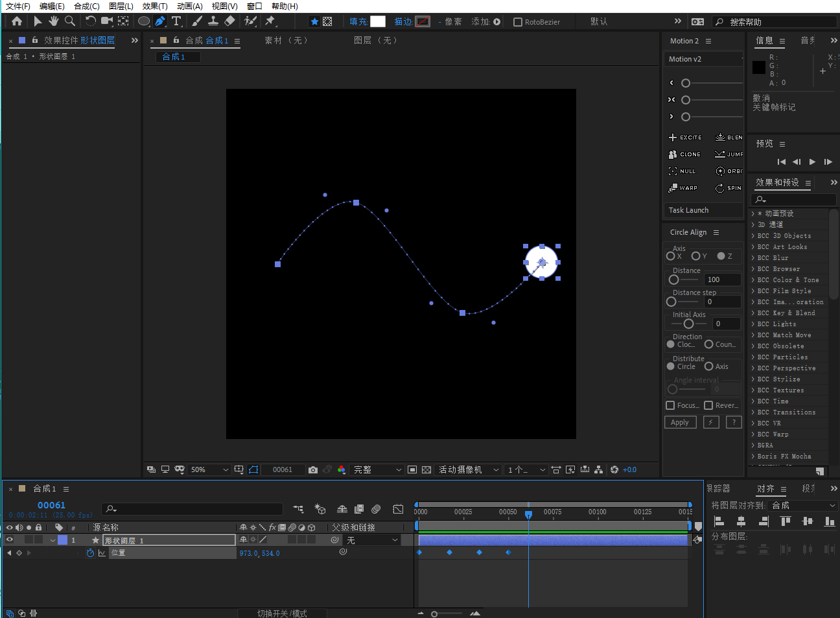Click the JUMP tool in Motion 2
Viewport: 840px width, 618px height.
coord(729,154)
